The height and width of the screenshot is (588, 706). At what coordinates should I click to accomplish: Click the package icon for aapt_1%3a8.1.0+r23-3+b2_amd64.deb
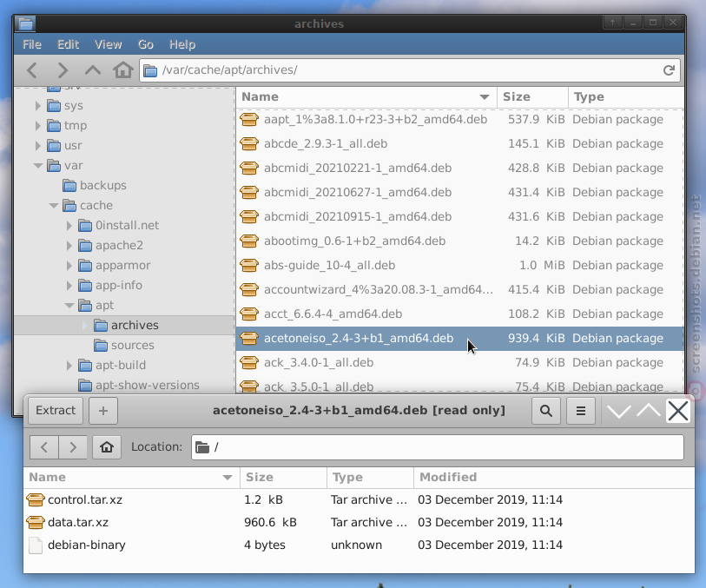coord(249,119)
